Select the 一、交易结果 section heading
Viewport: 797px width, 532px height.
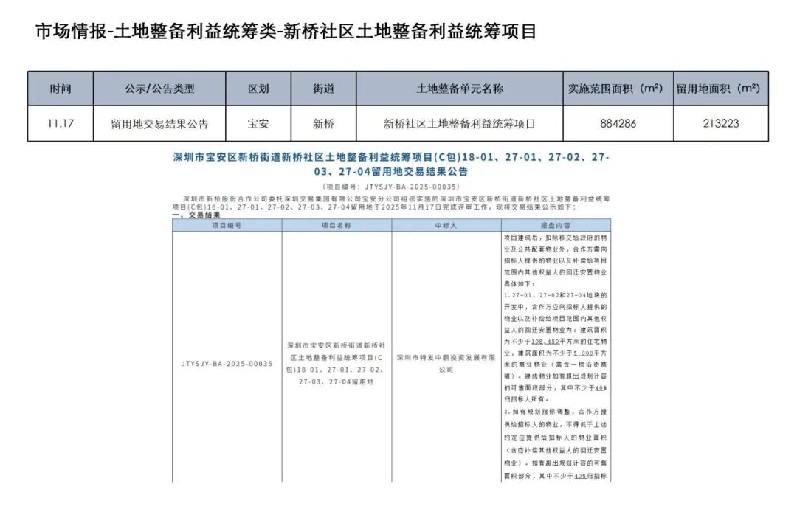[x=196, y=215]
